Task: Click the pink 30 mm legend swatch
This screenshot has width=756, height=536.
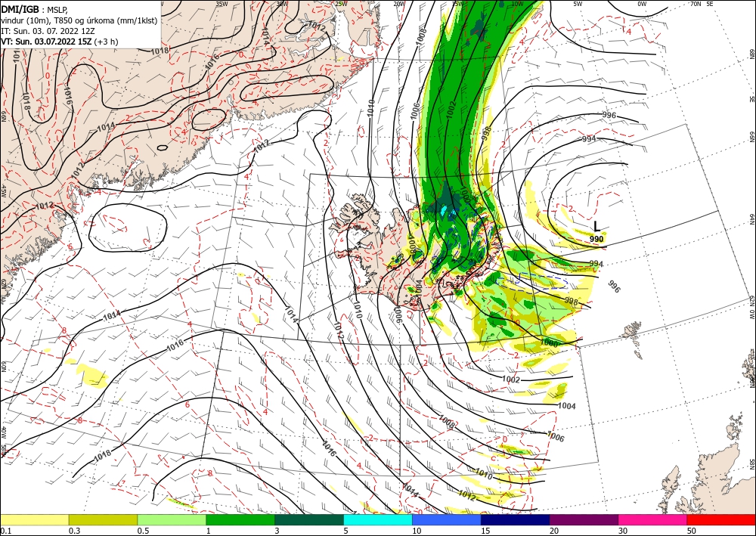Action: (653, 519)
